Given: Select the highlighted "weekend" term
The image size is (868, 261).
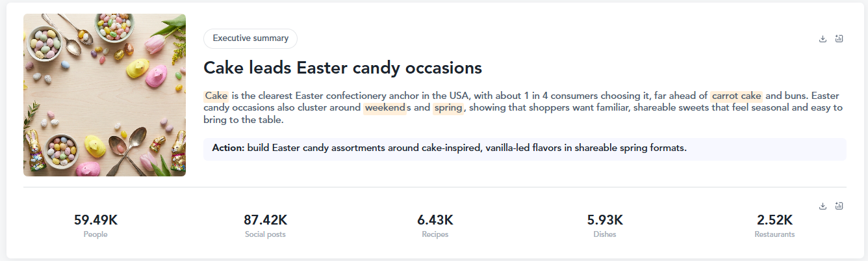Looking at the screenshot, I should tap(385, 108).
